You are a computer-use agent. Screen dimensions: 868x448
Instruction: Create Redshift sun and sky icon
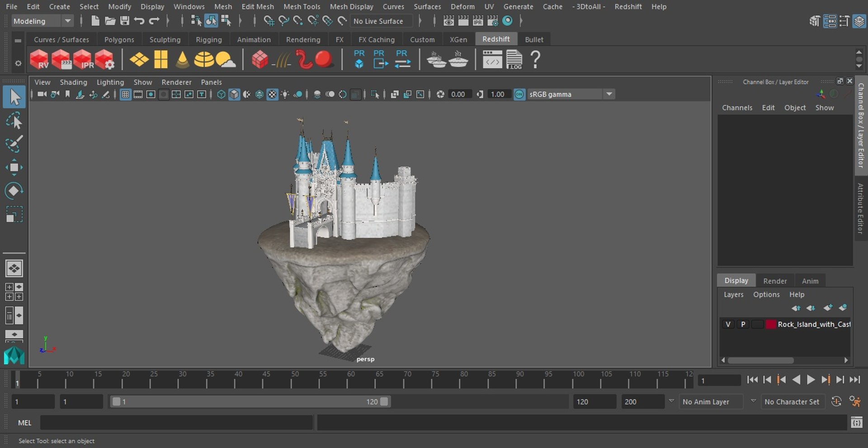coord(226,60)
